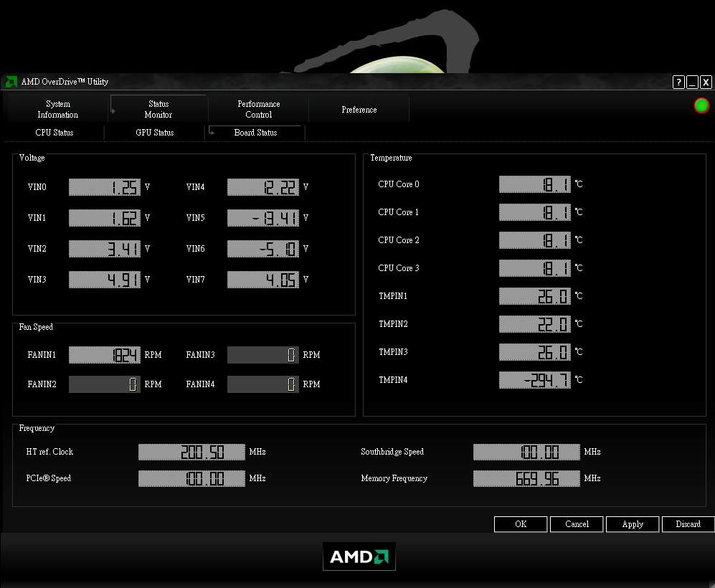Click the "AMD OverDrive™ Utility" title text
Viewport: 715px width, 588px height.
(x=65, y=82)
